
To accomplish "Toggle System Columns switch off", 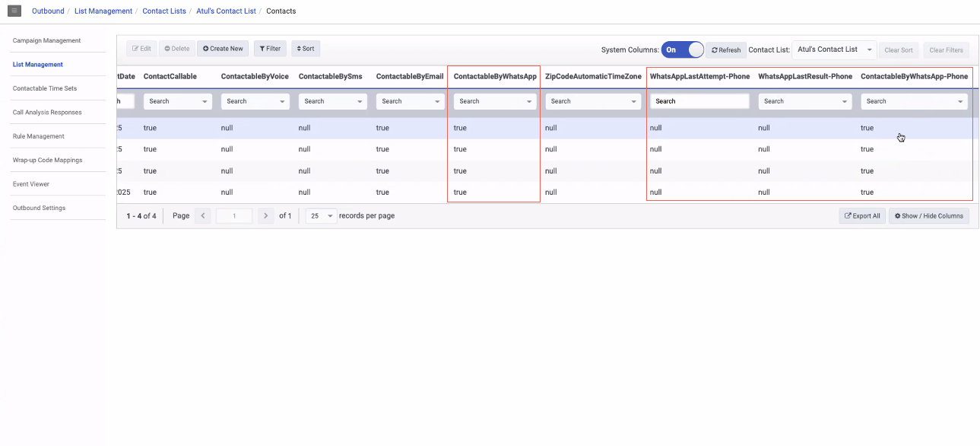I will click(x=682, y=49).
